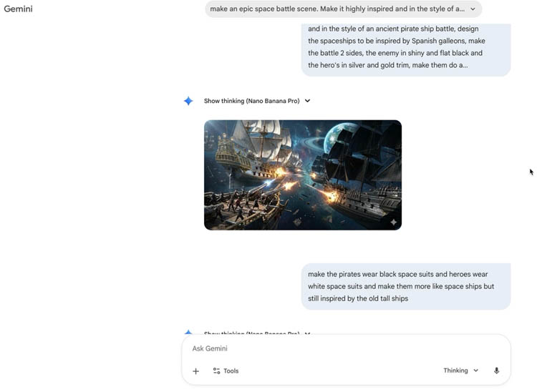Image resolution: width=537 pixels, height=392 pixels.
Task: Activate the microphone voice input
Action: tap(496, 371)
